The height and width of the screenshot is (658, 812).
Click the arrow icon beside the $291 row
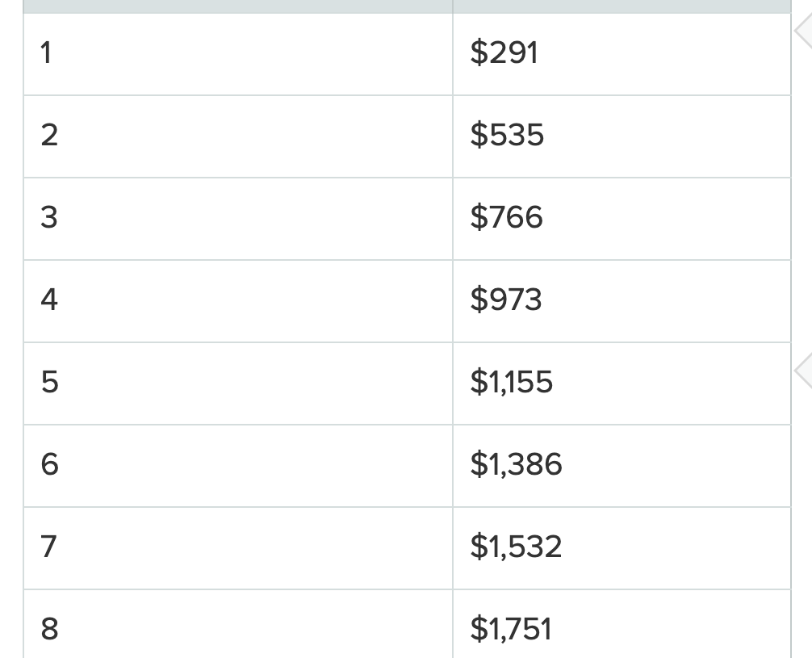click(804, 31)
